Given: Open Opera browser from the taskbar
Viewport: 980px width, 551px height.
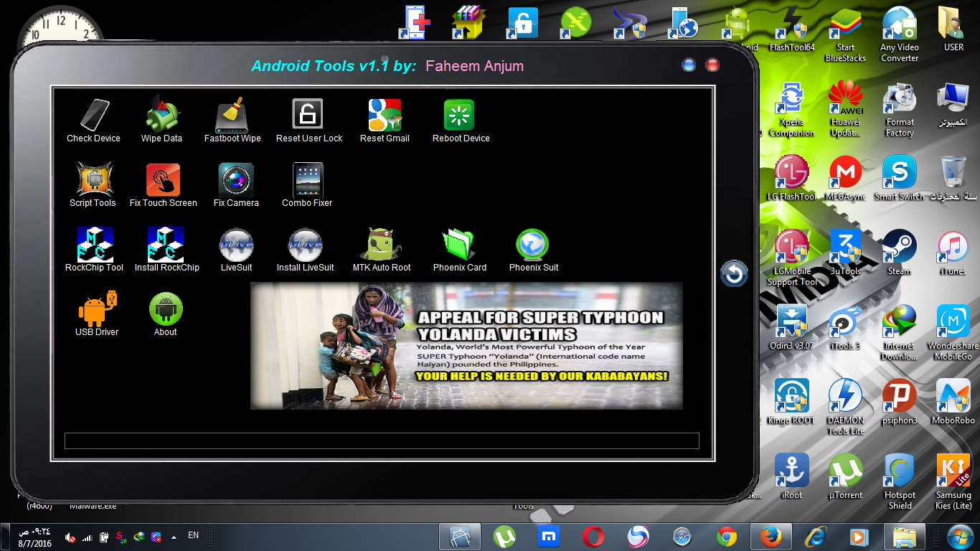Looking at the screenshot, I should [593, 537].
